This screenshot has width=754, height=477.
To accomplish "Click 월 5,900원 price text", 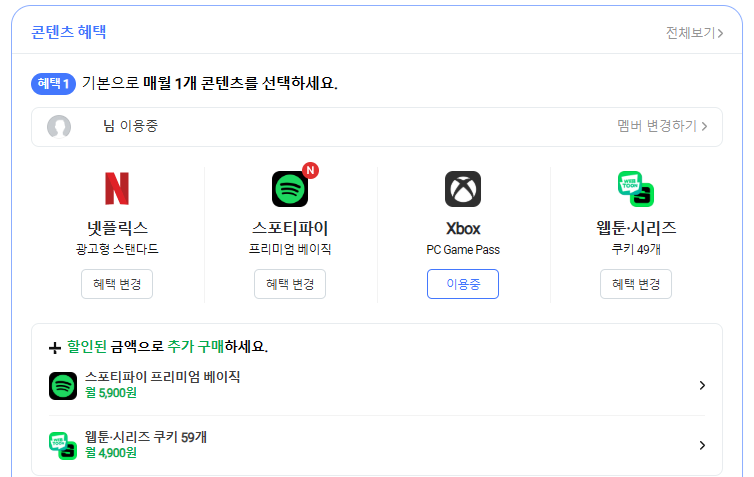I will click(x=111, y=393).
